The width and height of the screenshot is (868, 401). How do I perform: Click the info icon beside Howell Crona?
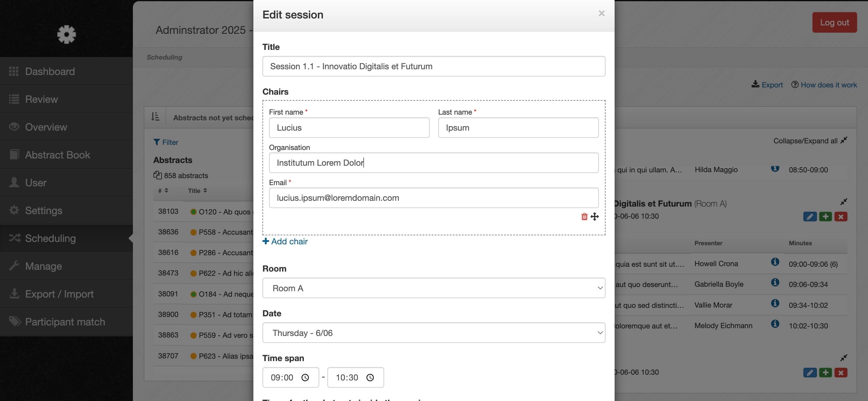point(775,262)
